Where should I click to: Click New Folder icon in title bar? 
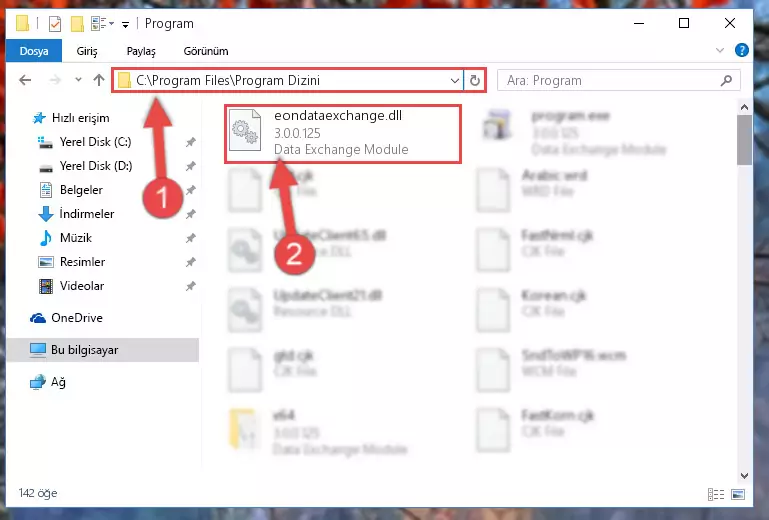(77, 24)
